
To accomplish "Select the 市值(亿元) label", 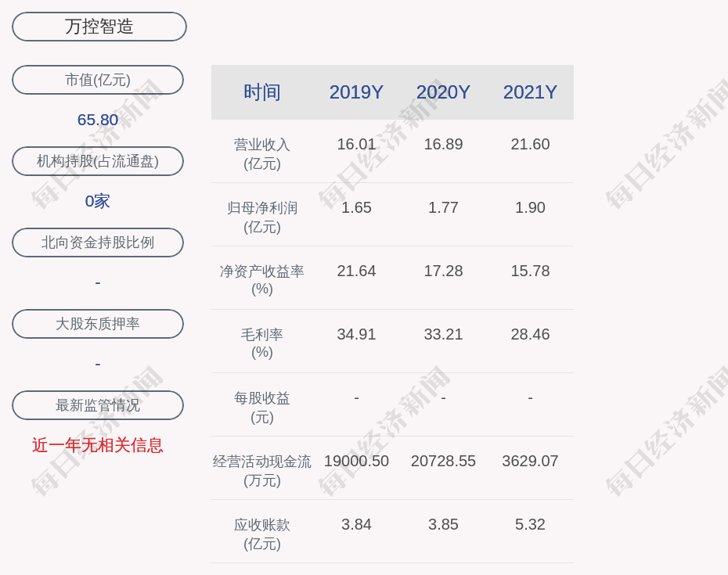I will 98,80.
